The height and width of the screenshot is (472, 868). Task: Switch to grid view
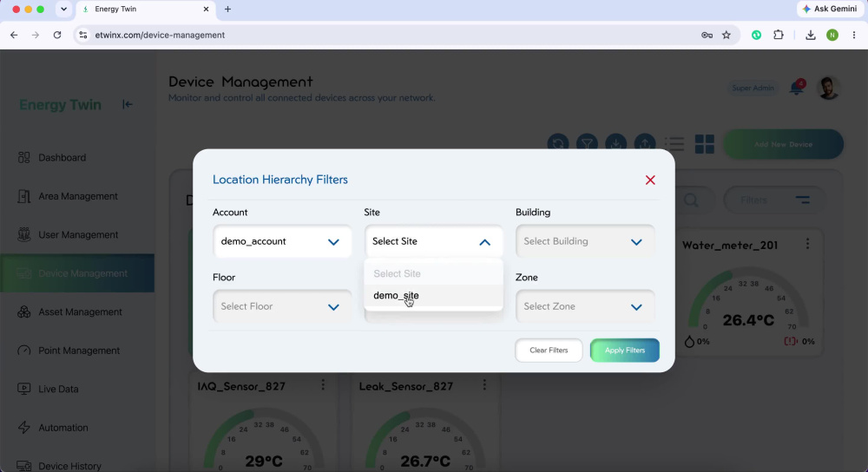pyautogui.click(x=704, y=144)
